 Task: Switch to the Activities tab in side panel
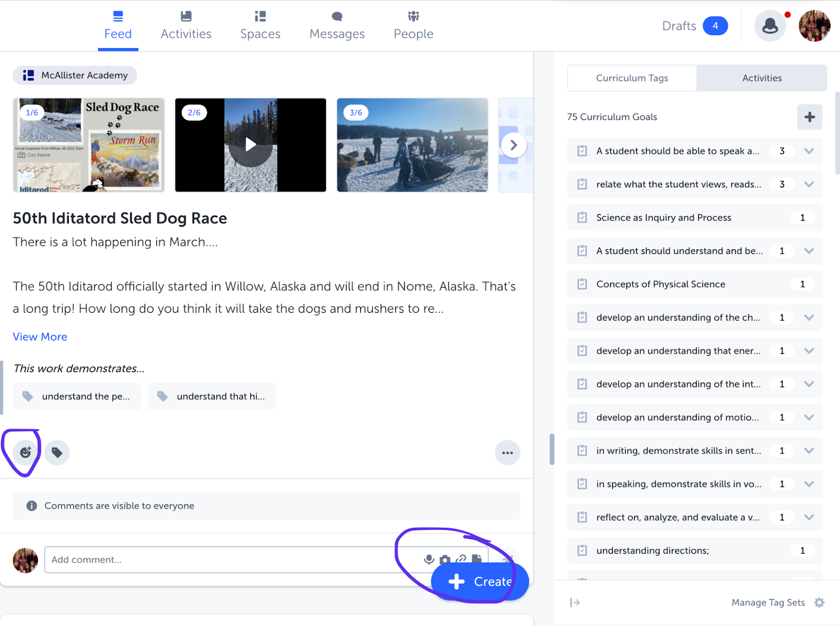coord(762,78)
